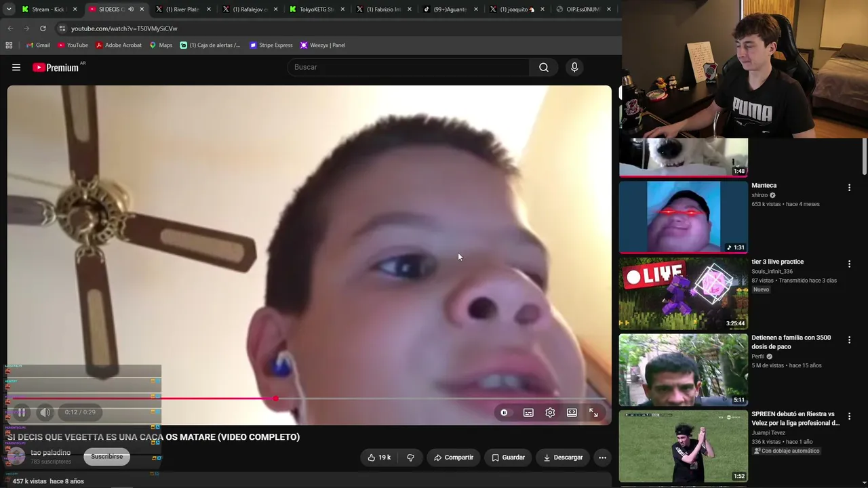
Task: Open the Gmail bookmark
Action: (38, 45)
